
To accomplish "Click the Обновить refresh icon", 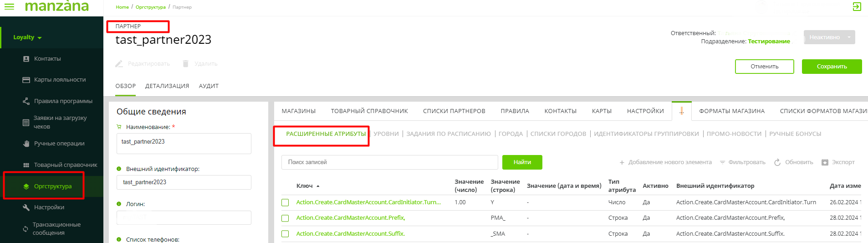I will point(777,162).
